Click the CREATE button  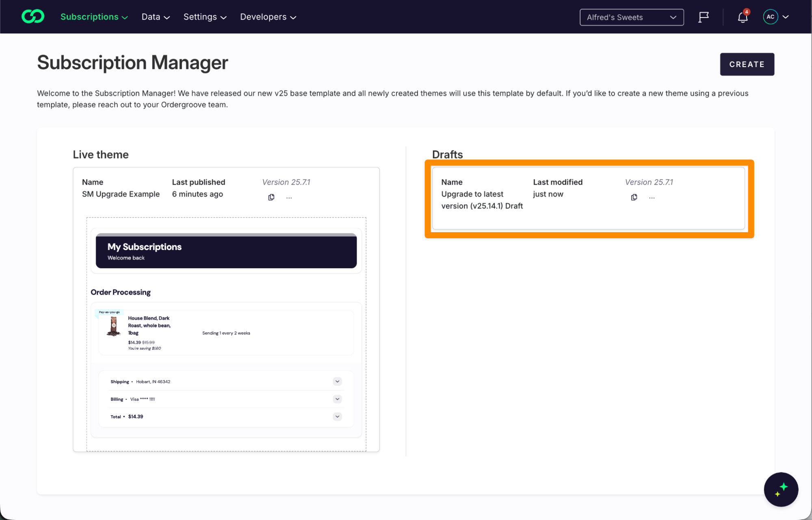(x=747, y=64)
